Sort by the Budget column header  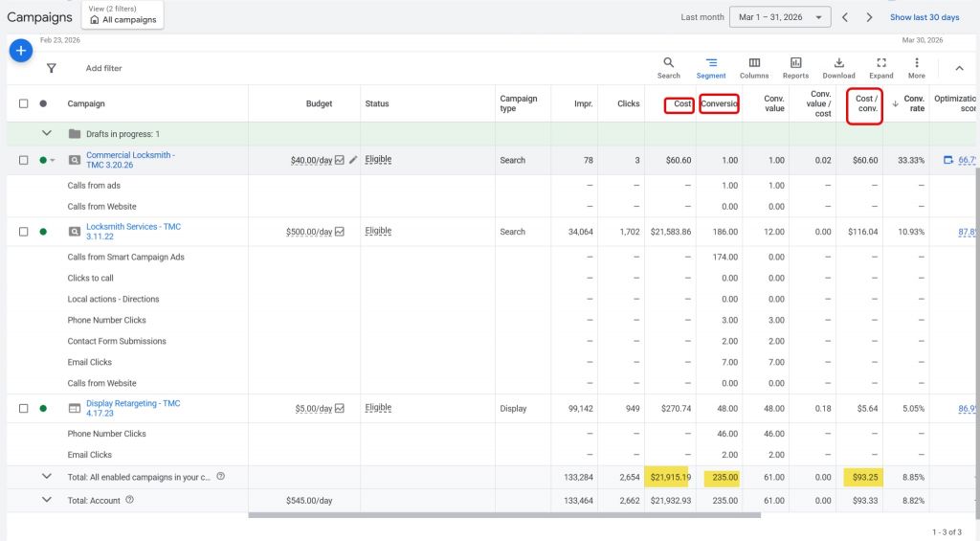[319, 103]
